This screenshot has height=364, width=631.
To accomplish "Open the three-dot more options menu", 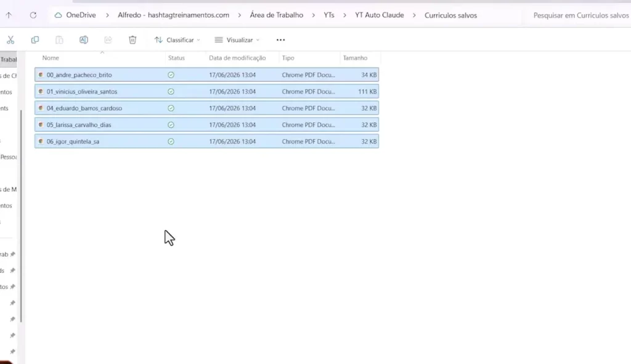I will click(280, 40).
